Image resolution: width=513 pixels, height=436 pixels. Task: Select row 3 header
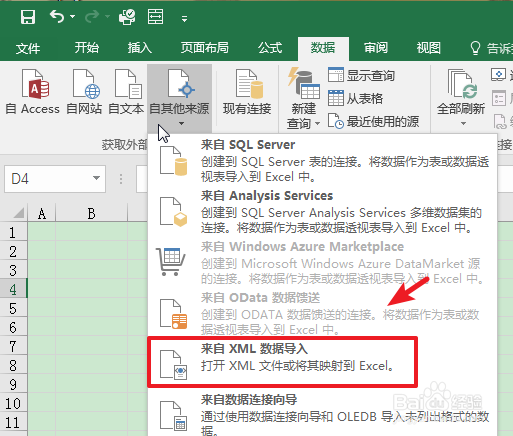coord(13,270)
